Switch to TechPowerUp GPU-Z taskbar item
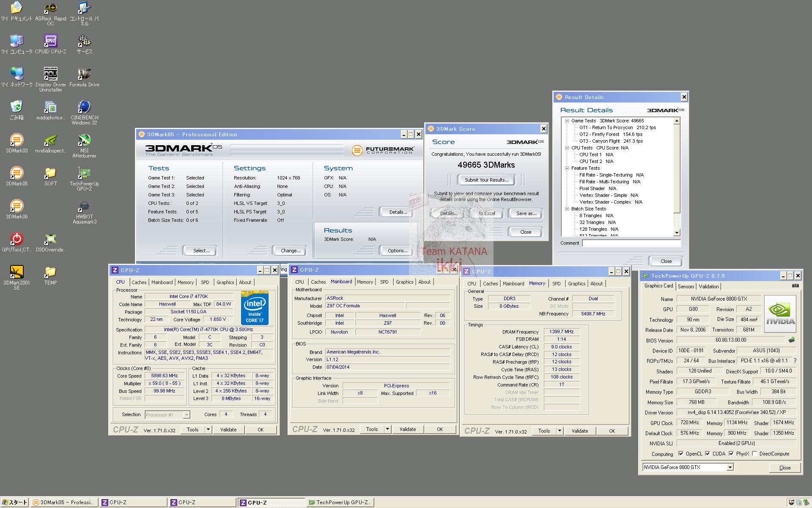This screenshot has height=508, width=812. coord(340,502)
